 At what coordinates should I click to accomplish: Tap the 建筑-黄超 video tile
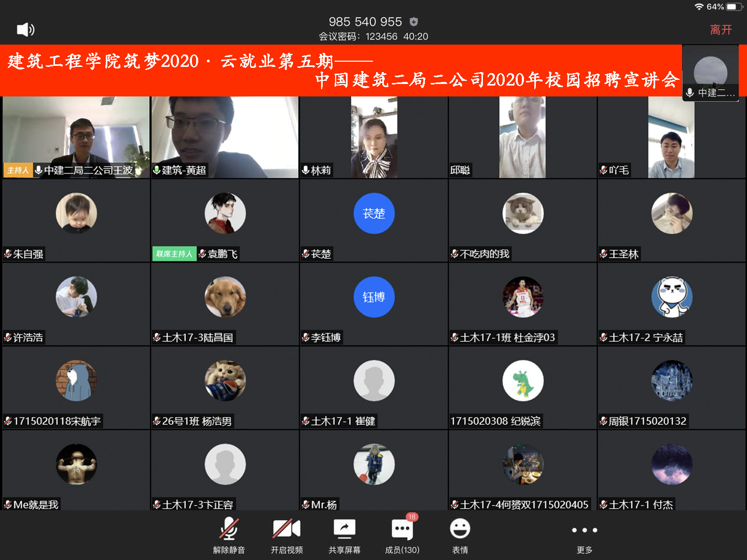pos(225,137)
